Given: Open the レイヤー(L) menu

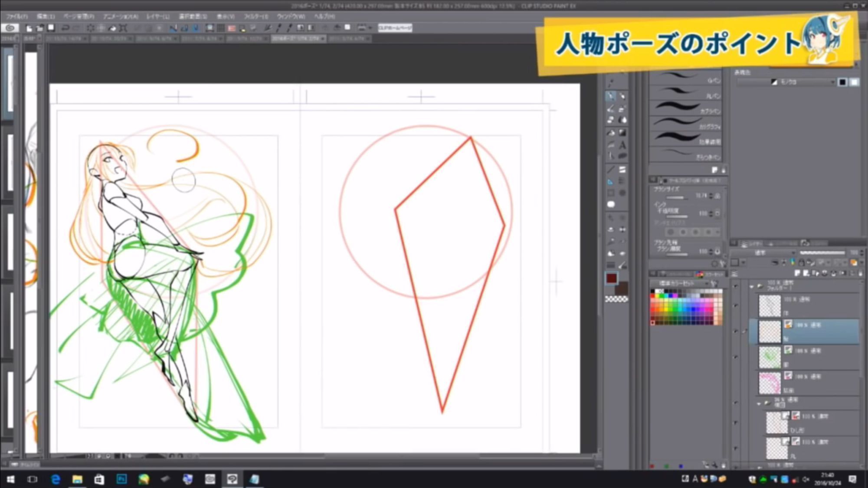Looking at the screenshot, I should tap(158, 16).
